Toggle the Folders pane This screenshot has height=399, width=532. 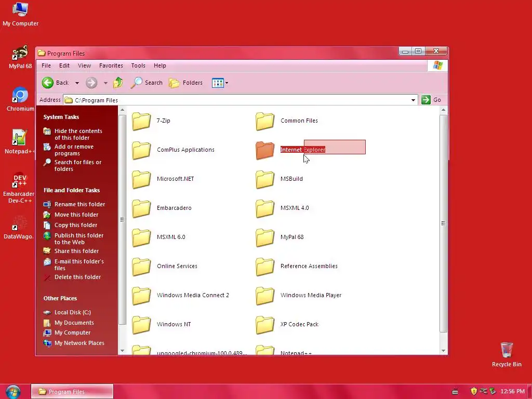coord(185,83)
